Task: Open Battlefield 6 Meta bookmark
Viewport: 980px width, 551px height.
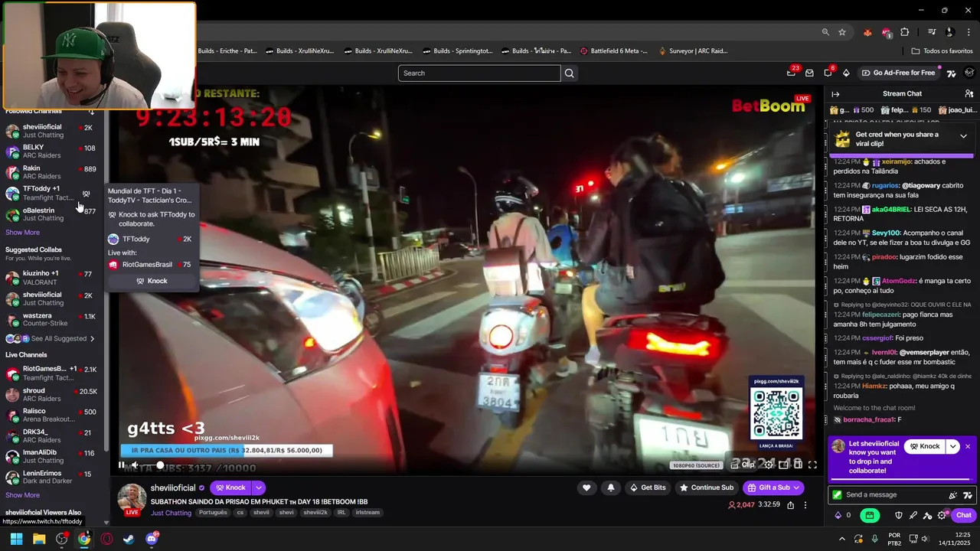Action: 613,51
